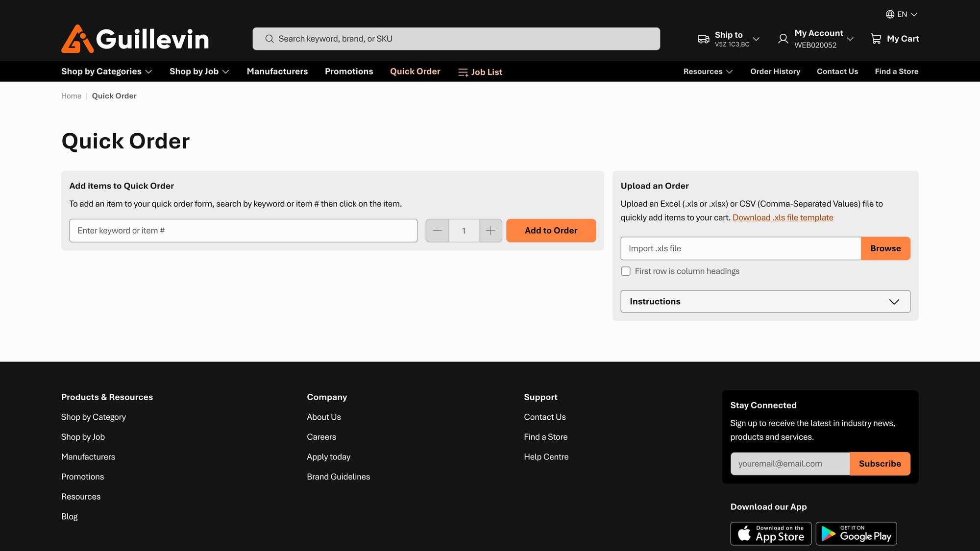Enable First row is column headings

pyautogui.click(x=626, y=271)
